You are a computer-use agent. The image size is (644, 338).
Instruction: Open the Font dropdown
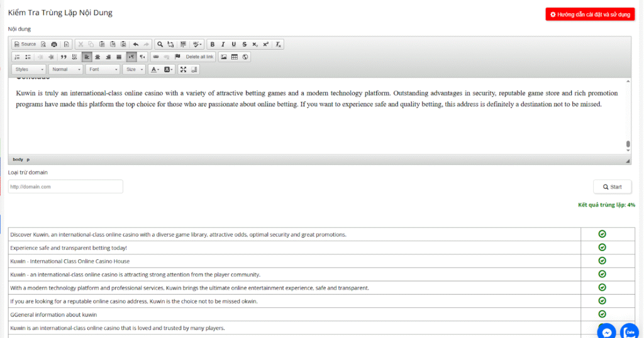pos(103,69)
